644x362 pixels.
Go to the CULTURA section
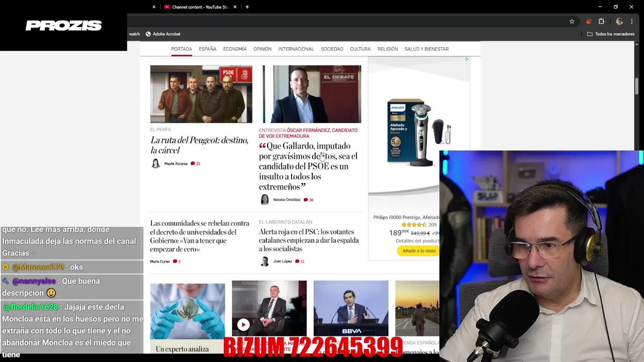[360, 49]
